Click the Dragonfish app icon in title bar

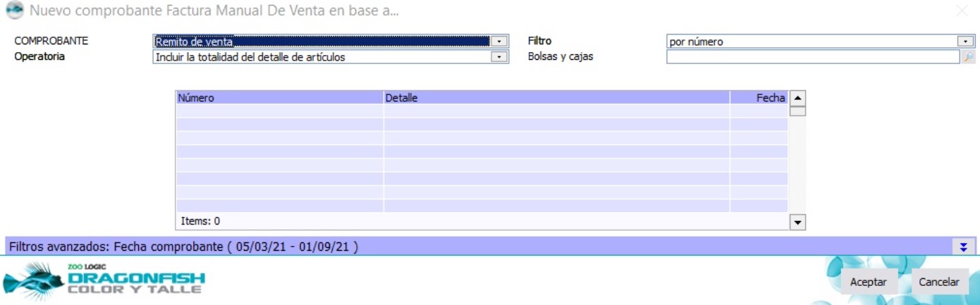[x=14, y=11]
